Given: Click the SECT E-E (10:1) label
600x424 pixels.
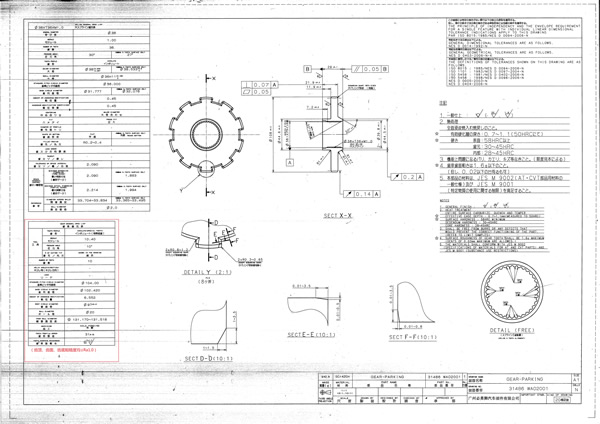Looking at the screenshot, I should pos(309,333).
